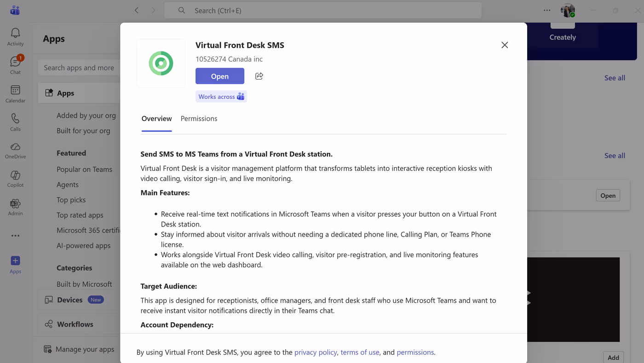
Task: Launch Copilot from the sidebar
Action: 15,179
